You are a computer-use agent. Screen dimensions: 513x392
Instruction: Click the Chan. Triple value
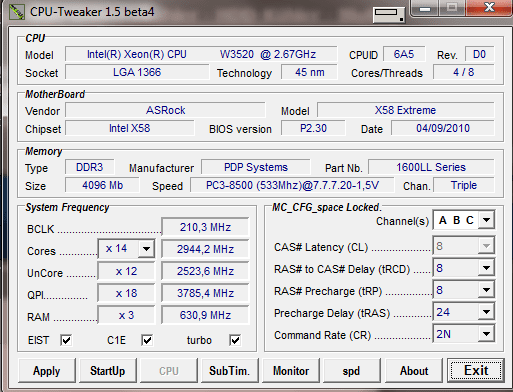tap(464, 185)
